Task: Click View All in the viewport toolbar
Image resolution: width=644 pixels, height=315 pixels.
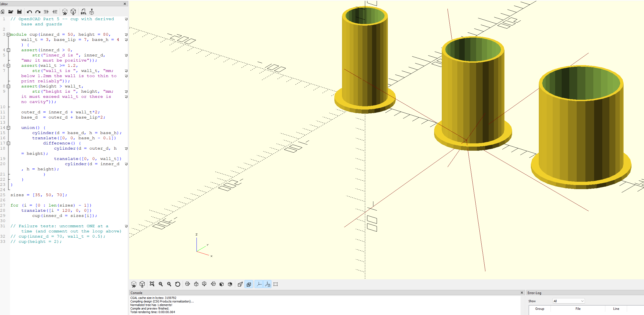Action: tap(152, 284)
